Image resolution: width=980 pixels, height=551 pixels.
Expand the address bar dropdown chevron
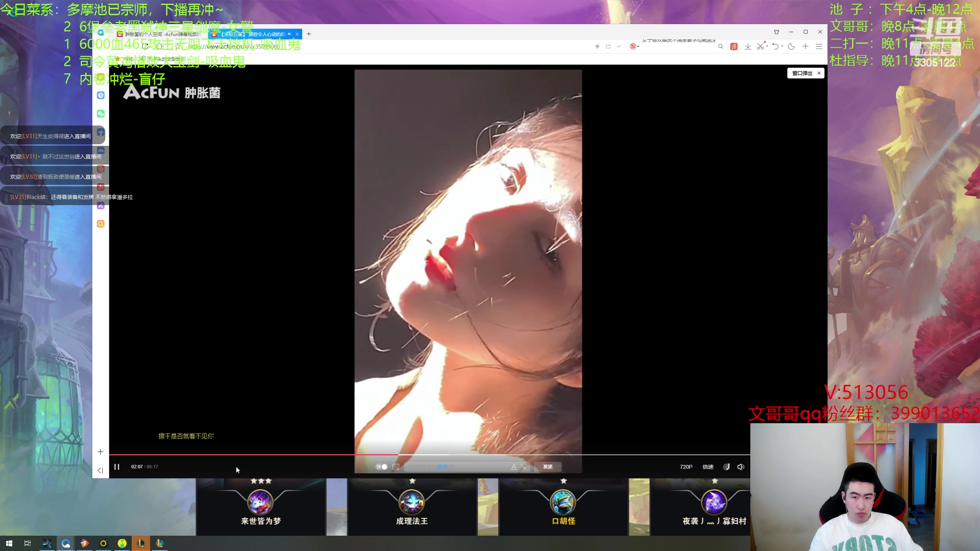coord(619,46)
